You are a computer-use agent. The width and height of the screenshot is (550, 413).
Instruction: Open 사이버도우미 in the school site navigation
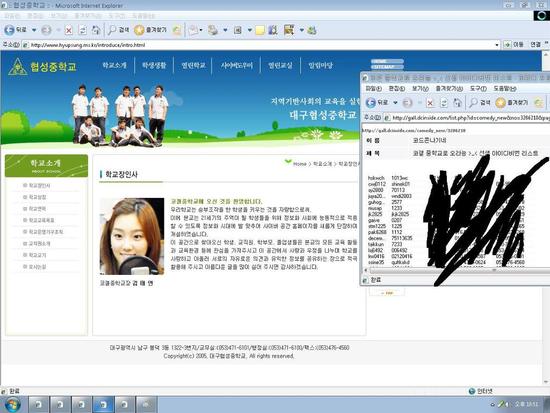click(x=236, y=65)
